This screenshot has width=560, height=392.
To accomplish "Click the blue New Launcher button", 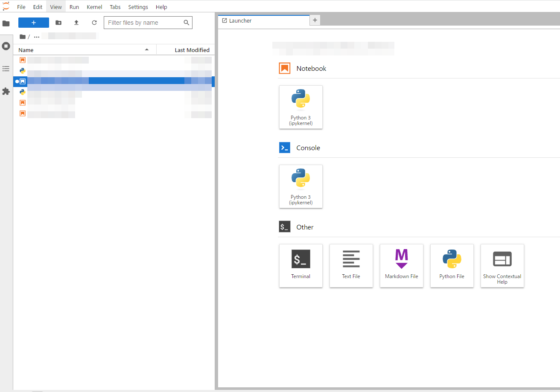I will point(33,22).
